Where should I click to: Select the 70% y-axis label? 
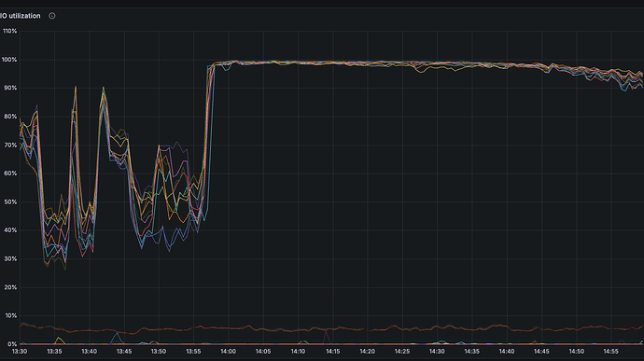(x=10, y=145)
